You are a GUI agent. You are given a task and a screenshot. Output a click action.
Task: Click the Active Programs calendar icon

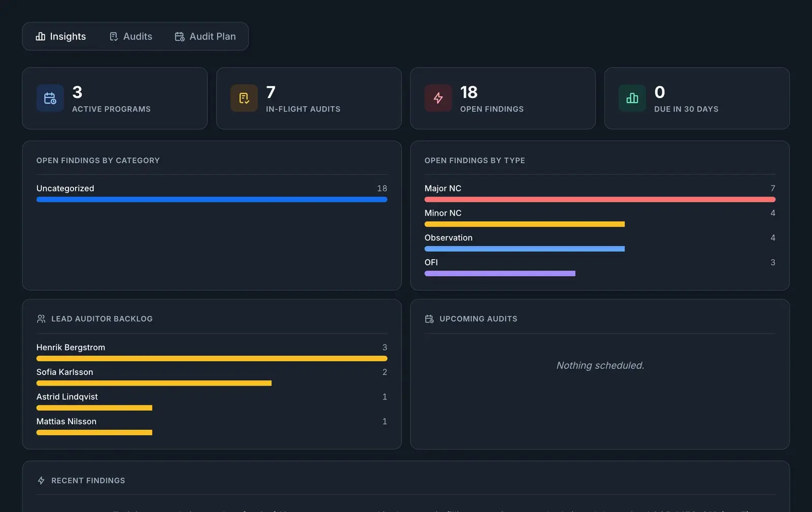50,98
